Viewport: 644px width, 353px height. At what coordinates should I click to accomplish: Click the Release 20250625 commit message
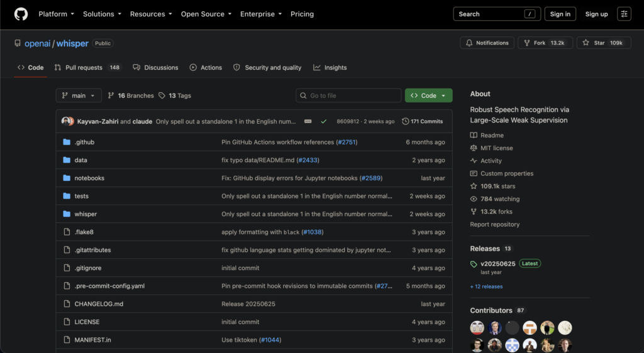coord(248,304)
